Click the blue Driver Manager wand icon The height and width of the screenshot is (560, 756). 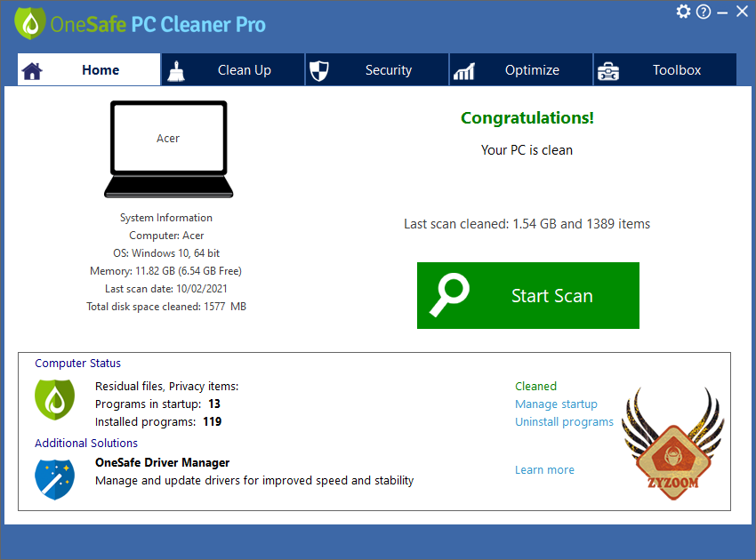click(x=55, y=479)
